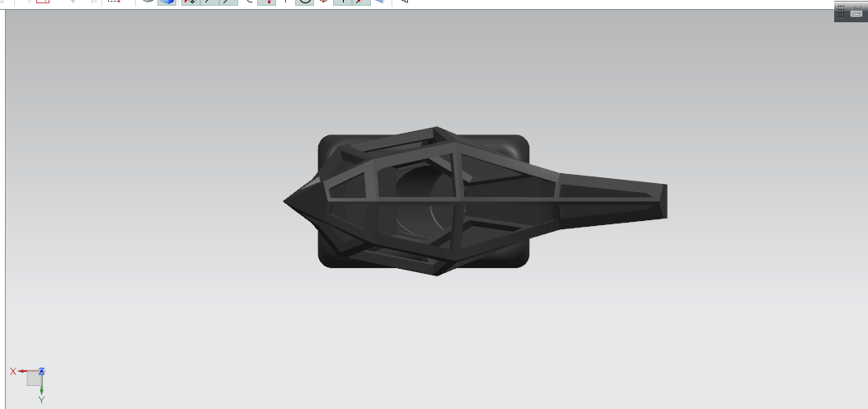Click the gray view triad square
The height and width of the screenshot is (409, 868).
(33, 378)
